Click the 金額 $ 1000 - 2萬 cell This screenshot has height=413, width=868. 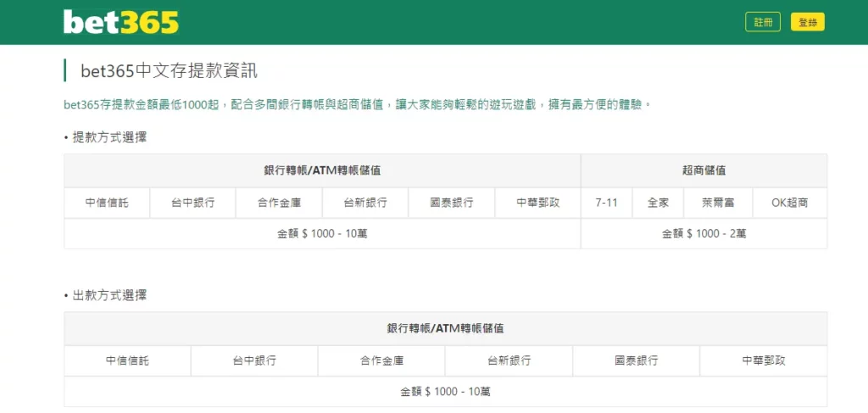coord(704,233)
